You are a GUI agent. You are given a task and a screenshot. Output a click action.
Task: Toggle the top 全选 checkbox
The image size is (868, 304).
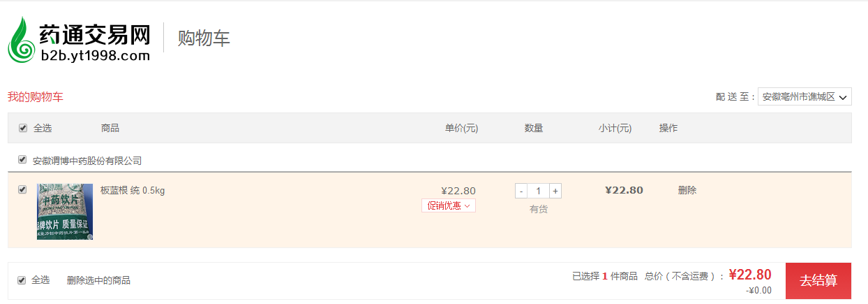pyautogui.click(x=23, y=128)
